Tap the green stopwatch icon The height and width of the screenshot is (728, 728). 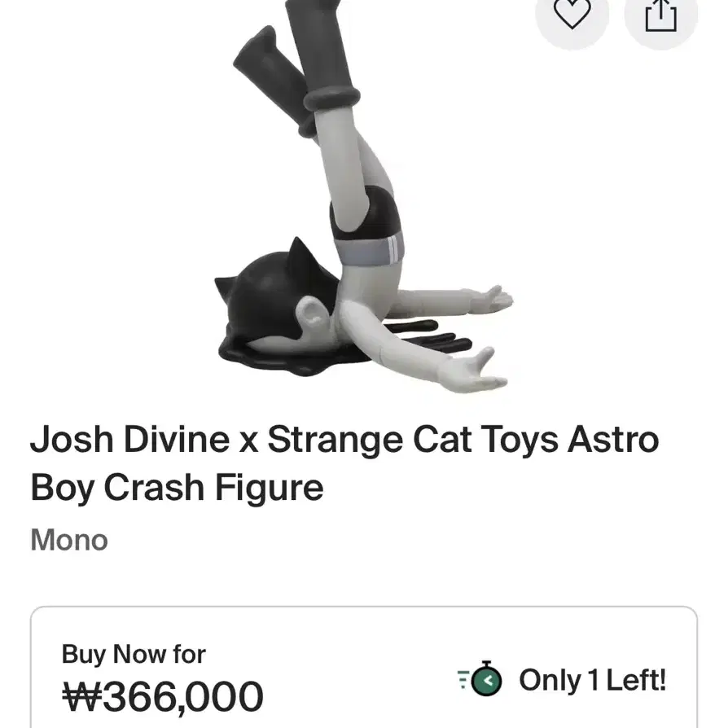tap(480, 679)
